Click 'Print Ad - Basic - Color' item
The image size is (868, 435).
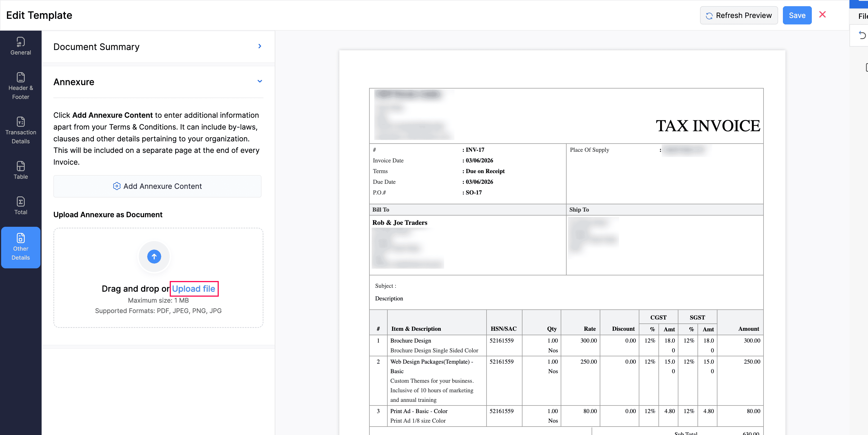click(x=419, y=411)
